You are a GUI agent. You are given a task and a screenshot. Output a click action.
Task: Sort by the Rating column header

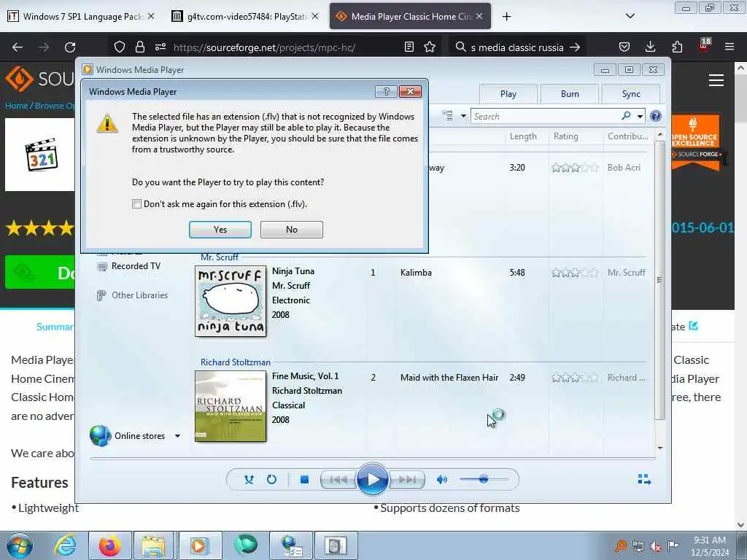[x=566, y=136]
